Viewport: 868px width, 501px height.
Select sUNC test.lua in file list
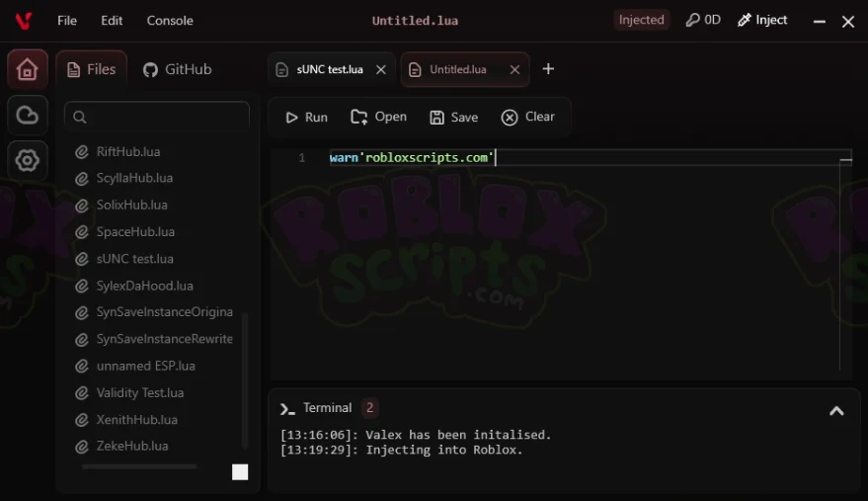pyautogui.click(x=134, y=259)
